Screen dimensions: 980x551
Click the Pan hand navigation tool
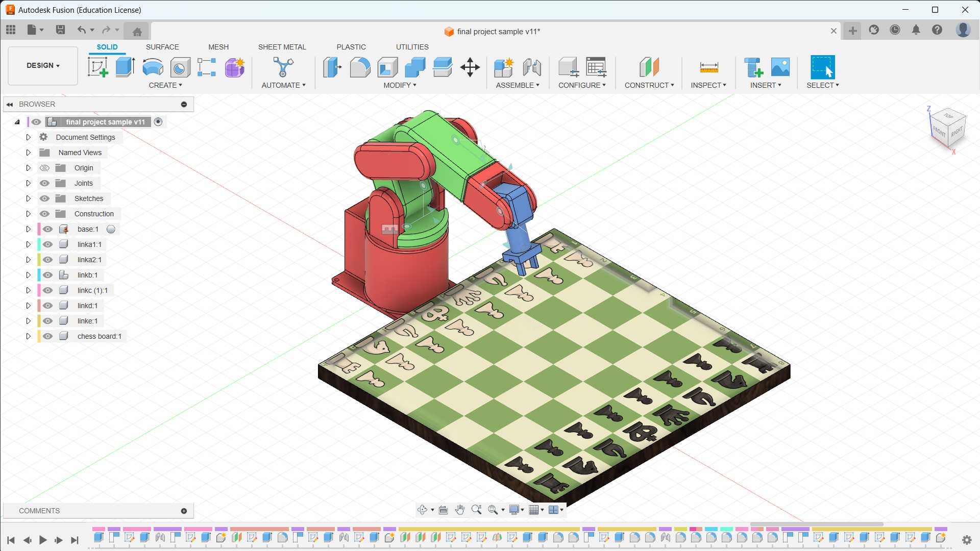[x=460, y=510]
